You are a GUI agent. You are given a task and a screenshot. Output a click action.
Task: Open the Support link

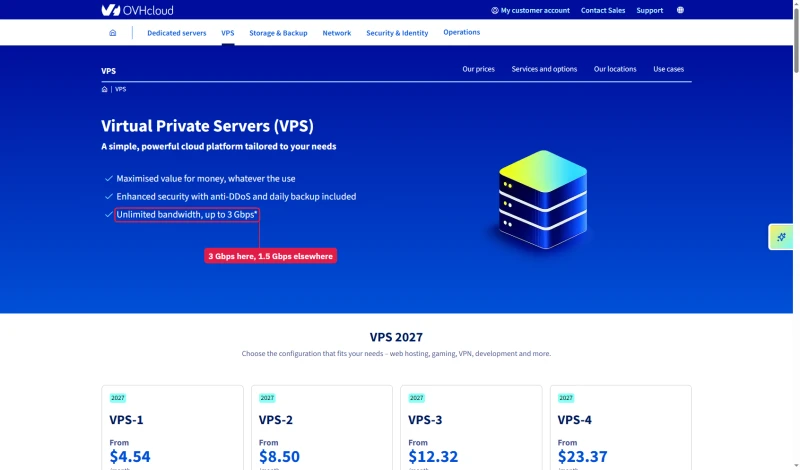click(x=649, y=10)
